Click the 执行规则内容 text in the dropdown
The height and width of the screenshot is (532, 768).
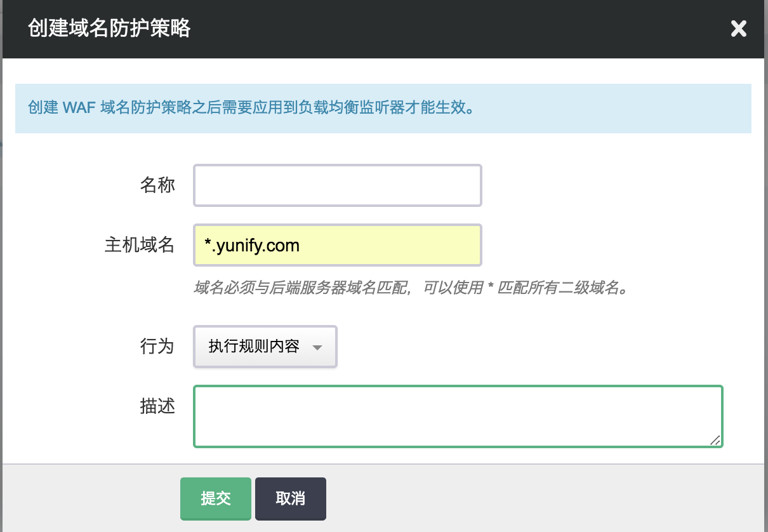(x=254, y=347)
